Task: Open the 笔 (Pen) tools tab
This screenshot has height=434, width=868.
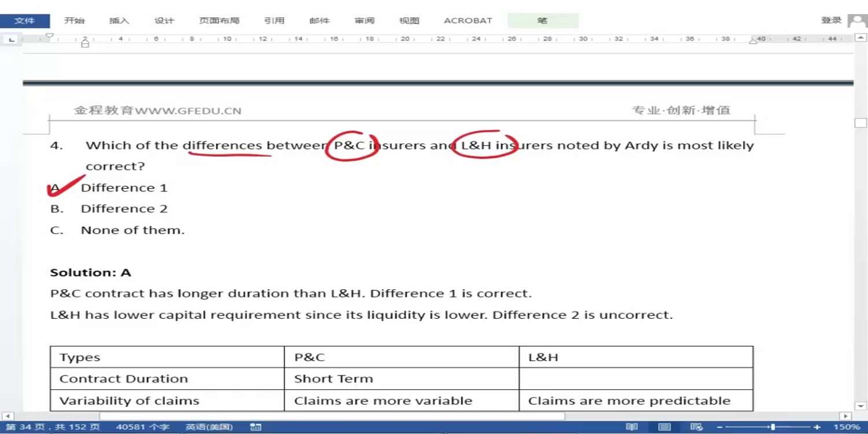Action: pos(542,21)
